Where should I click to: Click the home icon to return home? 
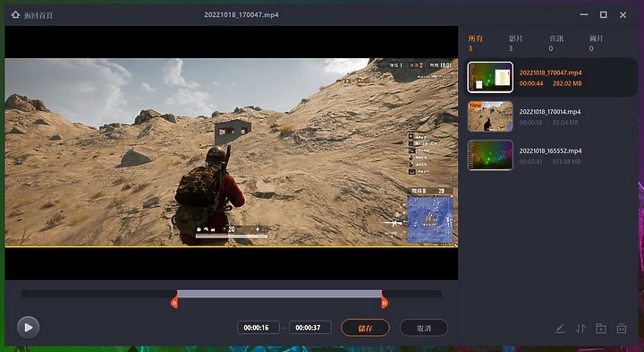click(15, 15)
